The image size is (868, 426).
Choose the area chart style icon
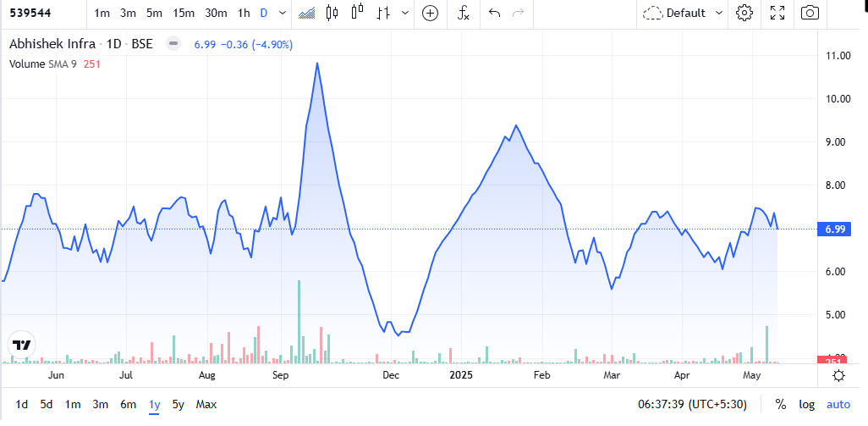[x=307, y=14]
